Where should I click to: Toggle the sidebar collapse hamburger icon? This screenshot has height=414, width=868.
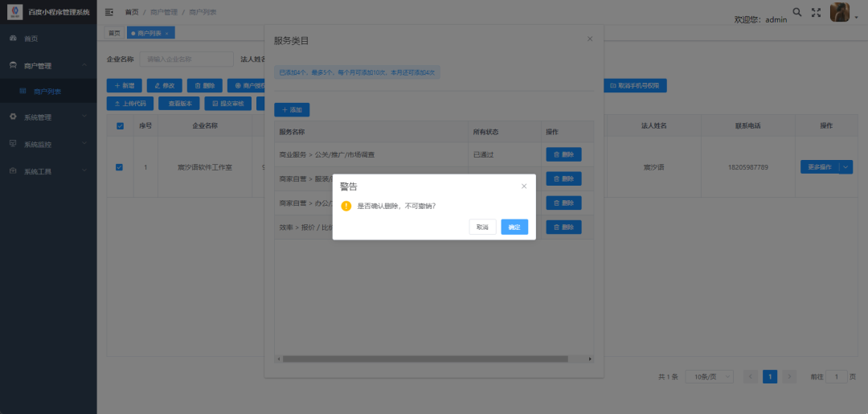109,11
